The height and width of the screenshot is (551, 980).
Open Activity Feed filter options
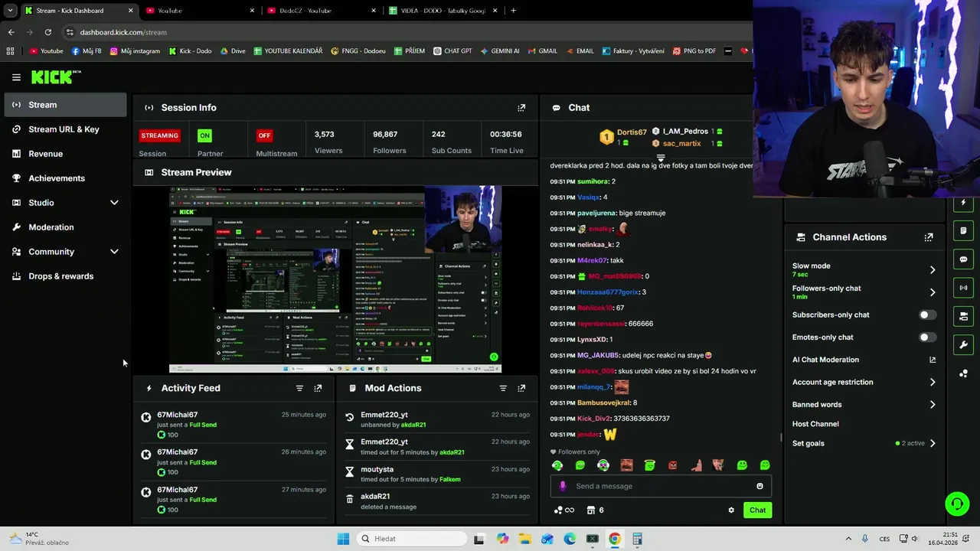click(x=299, y=388)
